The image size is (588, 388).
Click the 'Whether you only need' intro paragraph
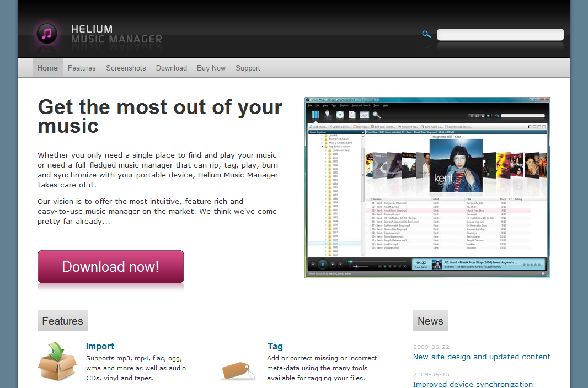[x=158, y=170]
